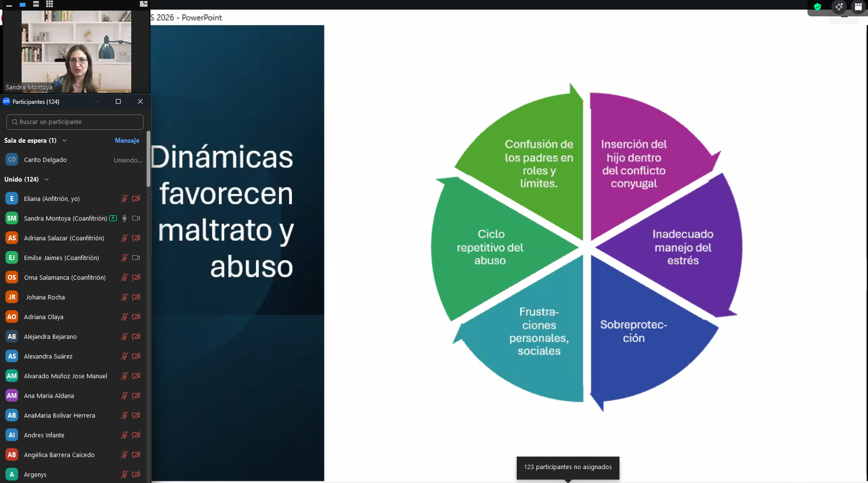Collapse the Sala de espera section
This screenshot has width=868, height=483.
click(64, 140)
